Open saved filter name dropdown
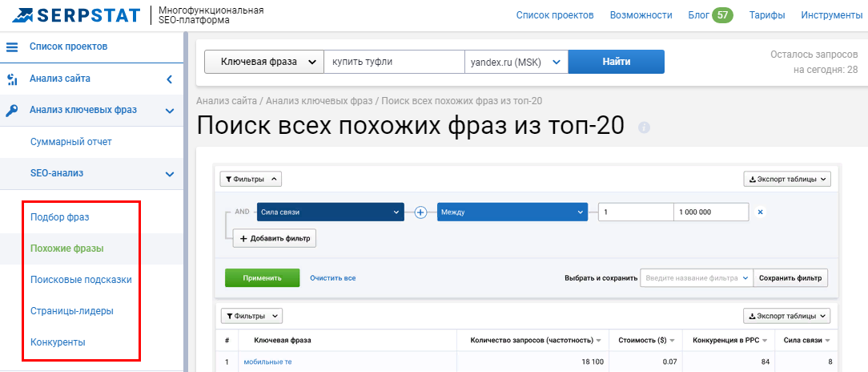 pyautogui.click(x=697, y=277)
